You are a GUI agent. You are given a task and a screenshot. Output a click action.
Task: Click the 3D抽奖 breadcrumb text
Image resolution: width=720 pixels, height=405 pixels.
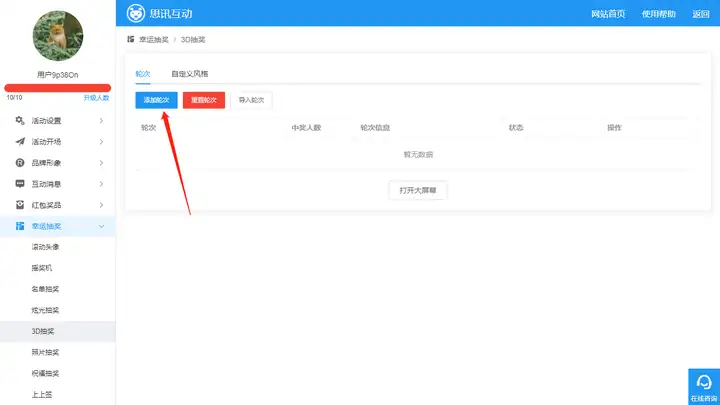193,39
